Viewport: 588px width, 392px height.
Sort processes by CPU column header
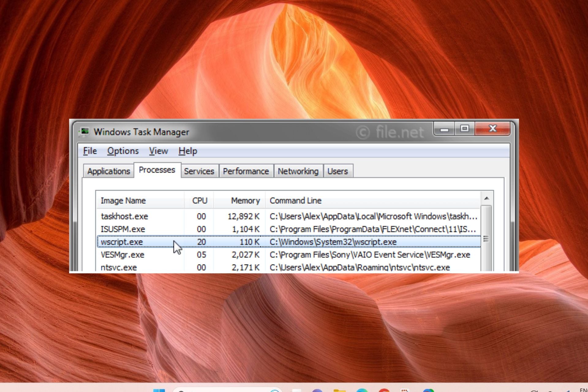click(x=199, y=201)
